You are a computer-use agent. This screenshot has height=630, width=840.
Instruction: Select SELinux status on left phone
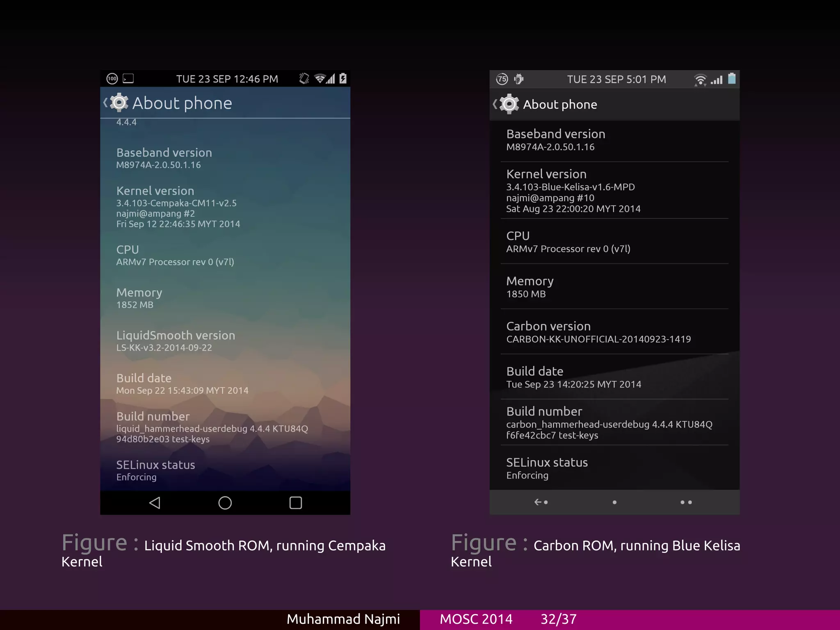point(155,470)
